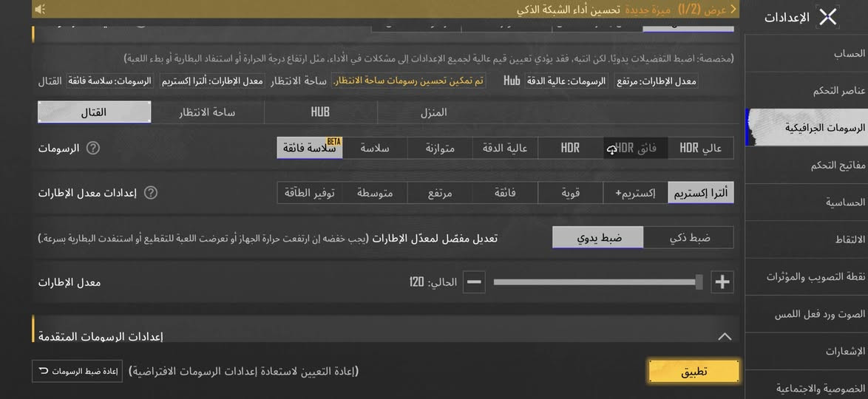This screenshot has height=399, width=868.
Task: Select "عالي HDR" graphics quality
Action: tap(701, 148)
